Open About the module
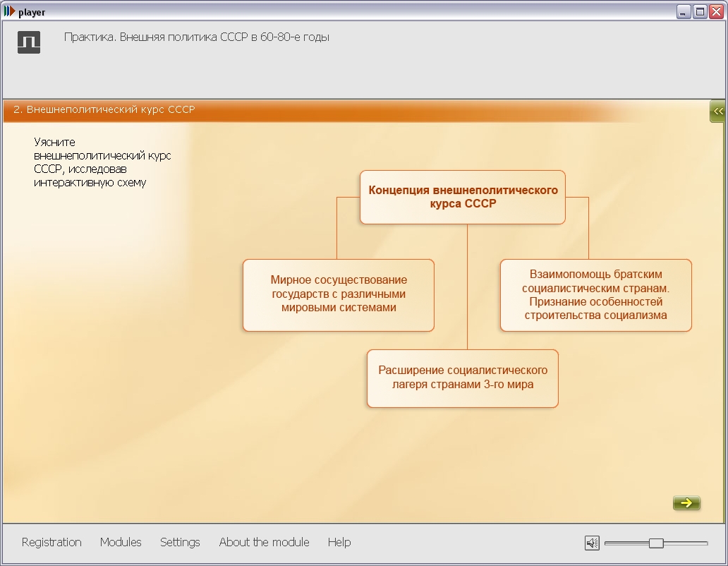This screenshot has height=566, width=728. (264, 542)
